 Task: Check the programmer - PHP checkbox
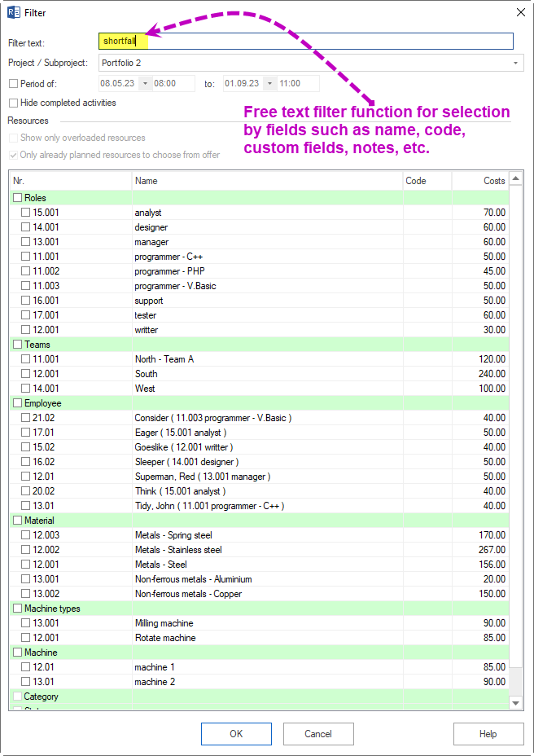[25, 271]
